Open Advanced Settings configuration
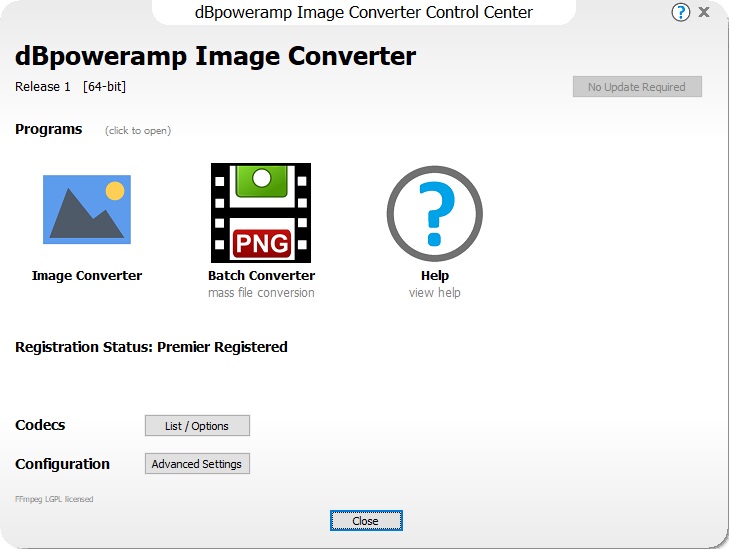729x549 pixels. tap(197, 464)
